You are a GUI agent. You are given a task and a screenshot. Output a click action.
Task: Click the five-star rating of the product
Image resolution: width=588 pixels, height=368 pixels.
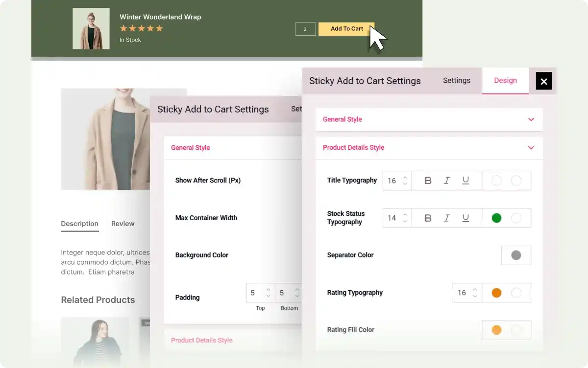point(141,28)
